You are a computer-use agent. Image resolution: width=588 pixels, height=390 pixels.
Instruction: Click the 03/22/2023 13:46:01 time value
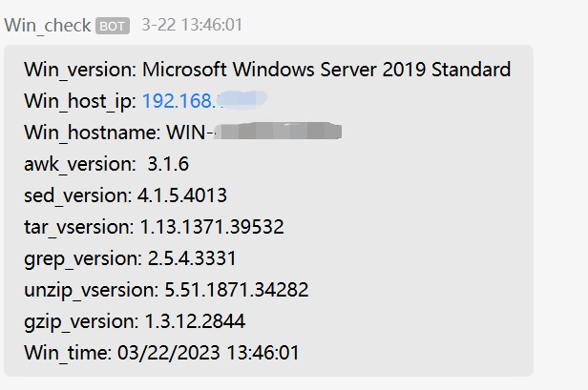[208, 353]
